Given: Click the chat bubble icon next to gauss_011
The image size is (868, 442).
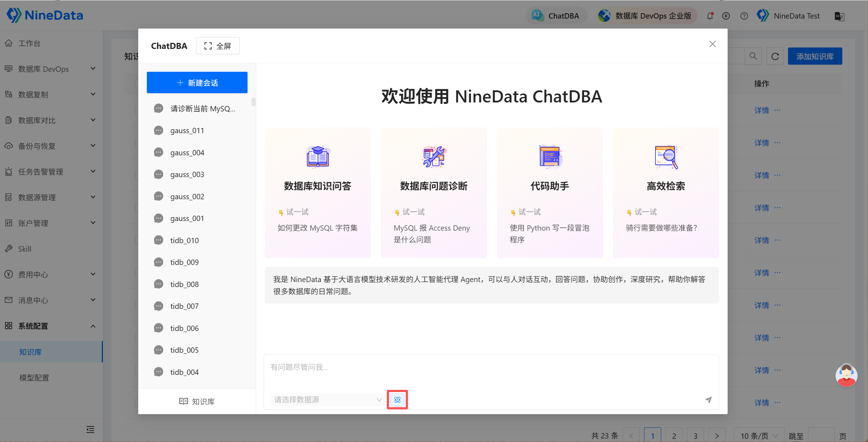Looking at the screenshot, I should pos(159,130).
